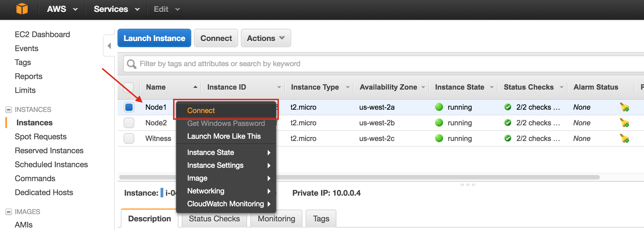
Task: Click the horizontal table scrollbar
Action: point(359,177)
